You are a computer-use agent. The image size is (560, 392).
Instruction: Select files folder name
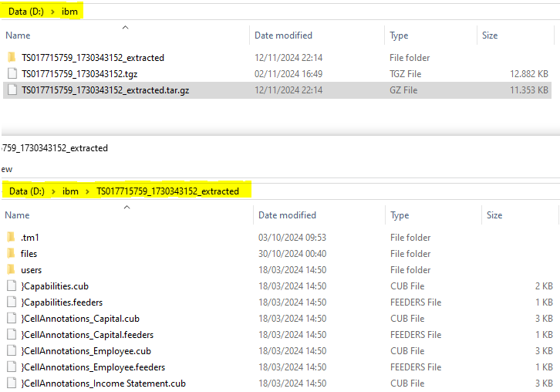pyautogui.click(x=29, y=254)
